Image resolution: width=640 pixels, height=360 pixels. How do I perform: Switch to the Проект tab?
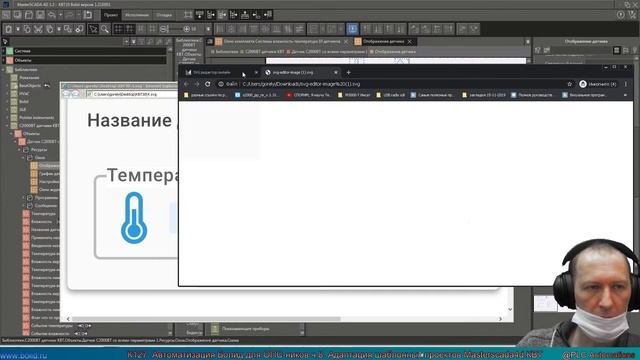[111, 15]
